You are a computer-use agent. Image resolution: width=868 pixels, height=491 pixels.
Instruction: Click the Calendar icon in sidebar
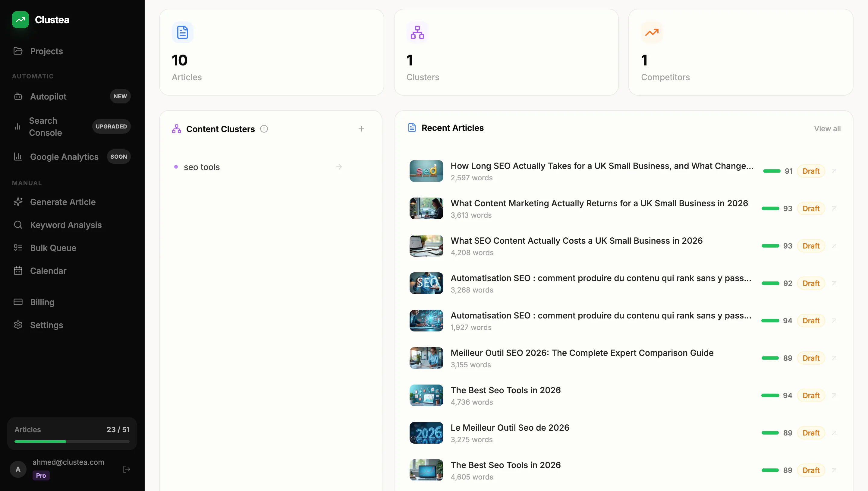18,271
